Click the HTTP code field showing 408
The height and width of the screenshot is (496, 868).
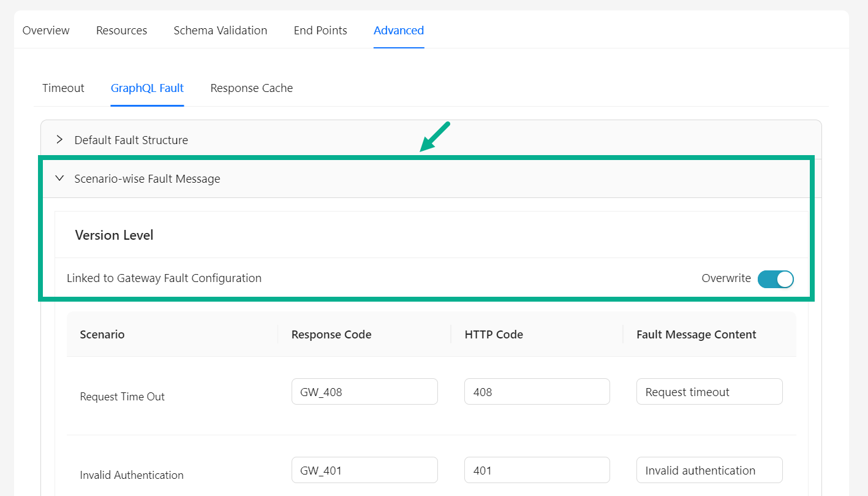pyautogui.click(x=537, y=392)
